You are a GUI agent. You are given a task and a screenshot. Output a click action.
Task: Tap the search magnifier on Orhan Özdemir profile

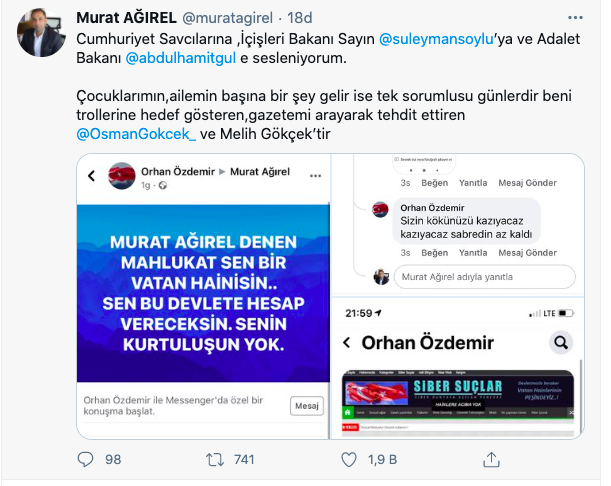tap(561, 343)
